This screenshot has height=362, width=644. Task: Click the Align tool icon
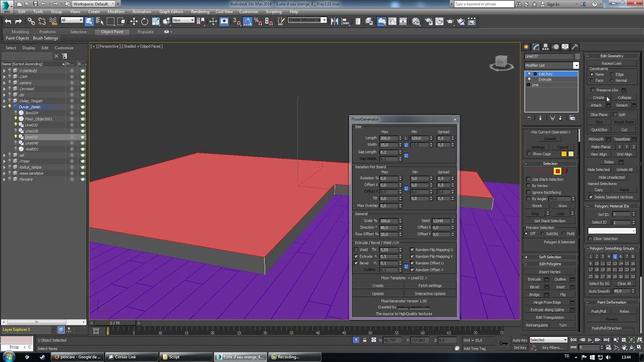tap(346, 21)
